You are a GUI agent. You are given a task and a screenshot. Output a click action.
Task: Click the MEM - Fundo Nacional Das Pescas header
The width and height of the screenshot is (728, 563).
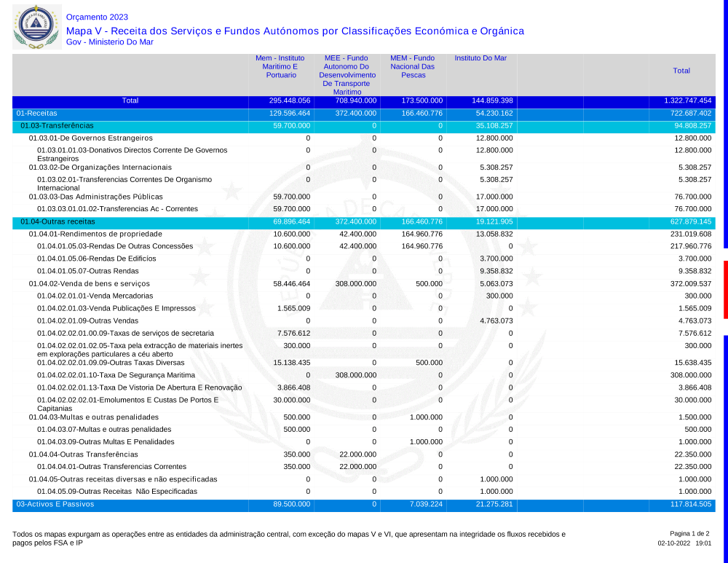click(412, 66)
